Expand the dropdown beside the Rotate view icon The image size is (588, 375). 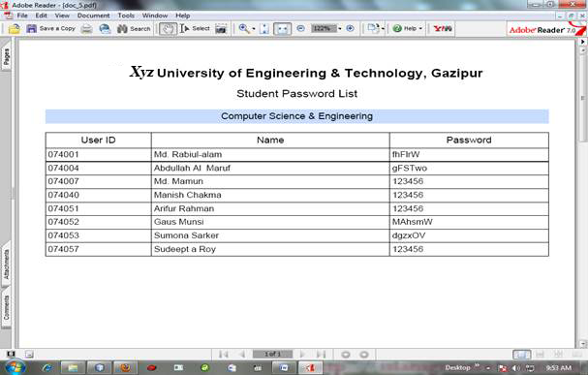383,29
